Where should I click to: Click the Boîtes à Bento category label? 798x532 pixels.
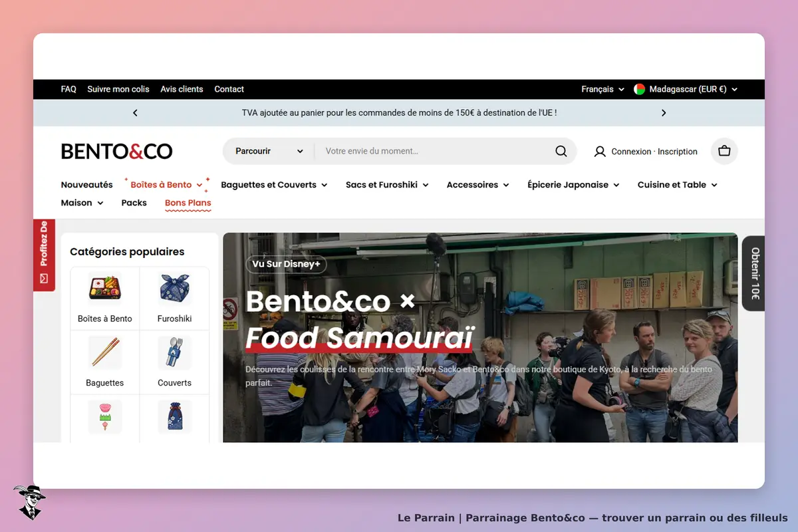click(x=105, y=319)
